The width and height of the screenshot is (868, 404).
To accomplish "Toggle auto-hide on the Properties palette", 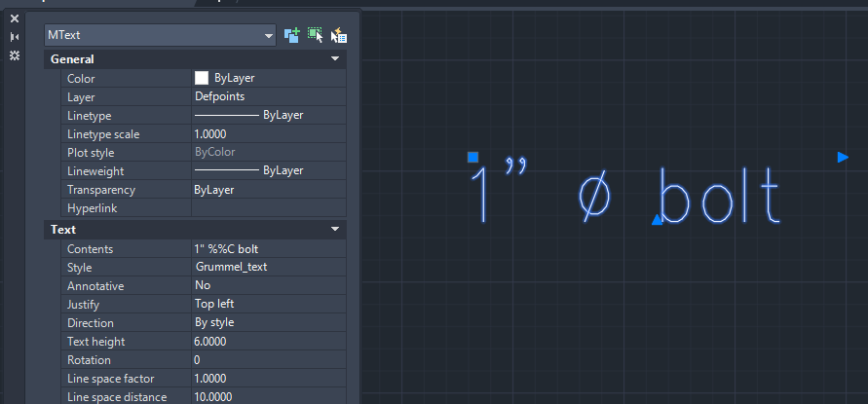I will tap(15, 37).
